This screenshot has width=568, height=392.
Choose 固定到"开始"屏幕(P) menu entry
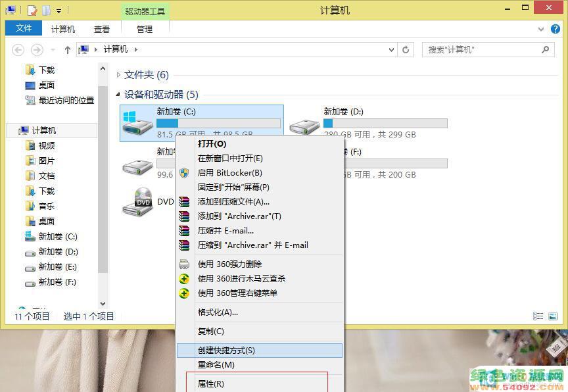point(260,187)
